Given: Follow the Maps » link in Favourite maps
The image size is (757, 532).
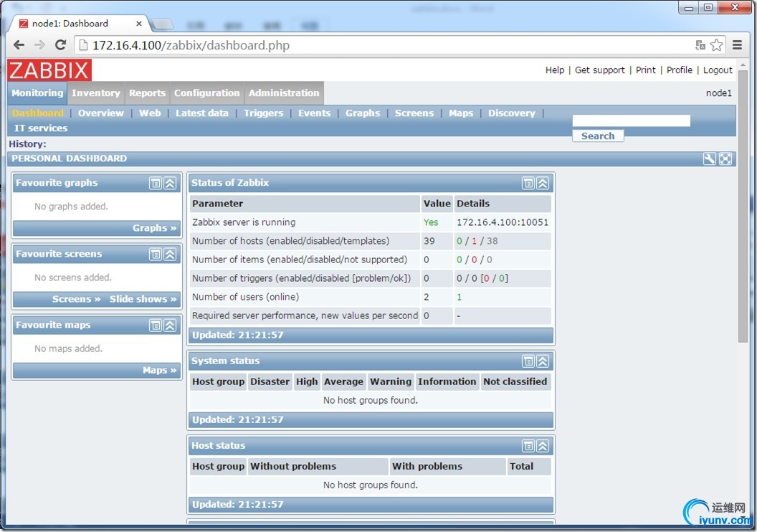Looking at the screenshot, I should 159,370.
